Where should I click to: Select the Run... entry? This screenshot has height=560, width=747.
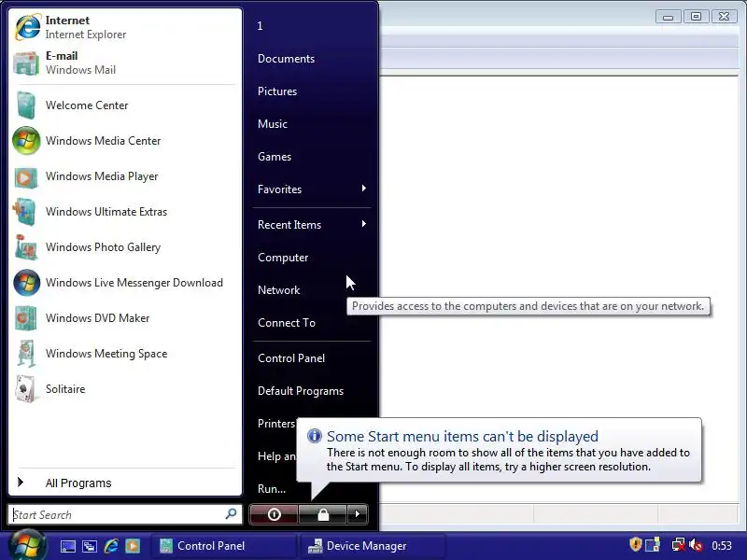click(272, 489)
